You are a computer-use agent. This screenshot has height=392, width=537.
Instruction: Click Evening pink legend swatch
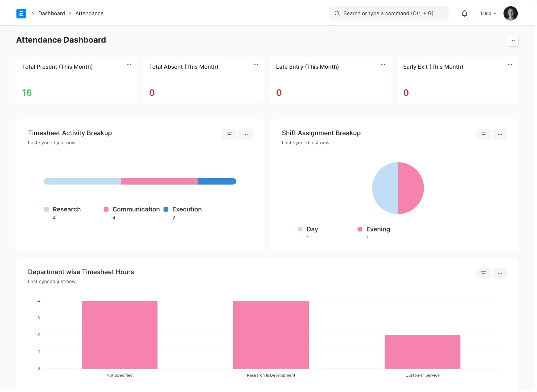pos(360,229)
